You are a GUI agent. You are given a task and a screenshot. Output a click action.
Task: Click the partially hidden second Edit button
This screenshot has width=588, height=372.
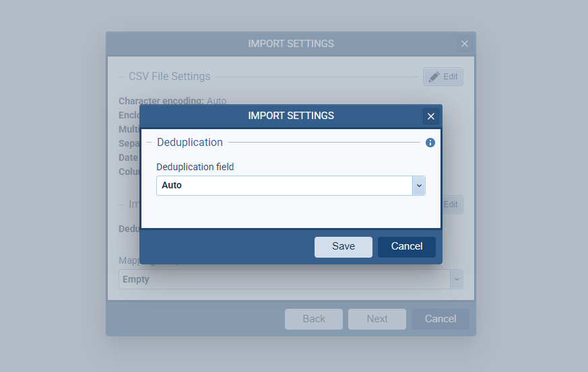[452, 204]
